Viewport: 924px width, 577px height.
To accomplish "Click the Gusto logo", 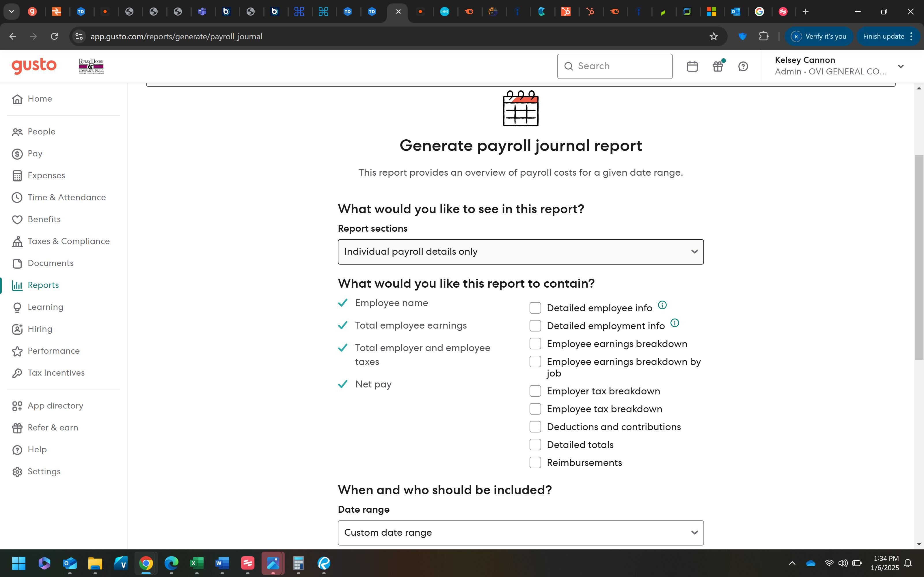I will (34, 66).
